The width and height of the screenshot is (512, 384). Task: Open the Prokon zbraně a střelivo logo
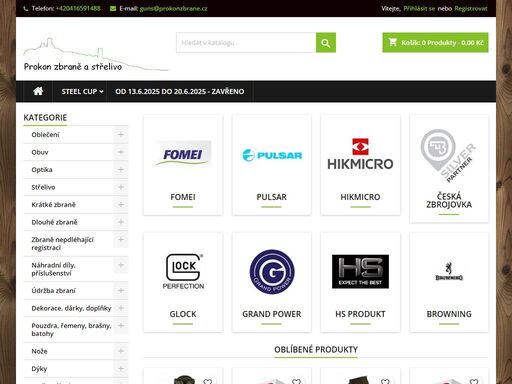[x=96, y=54]
